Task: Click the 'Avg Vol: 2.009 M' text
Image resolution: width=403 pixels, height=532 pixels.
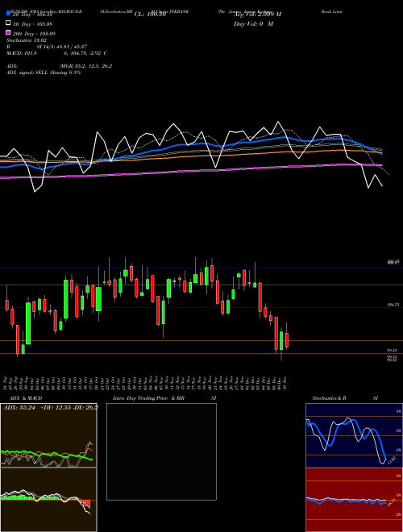Action: point(257,15)
